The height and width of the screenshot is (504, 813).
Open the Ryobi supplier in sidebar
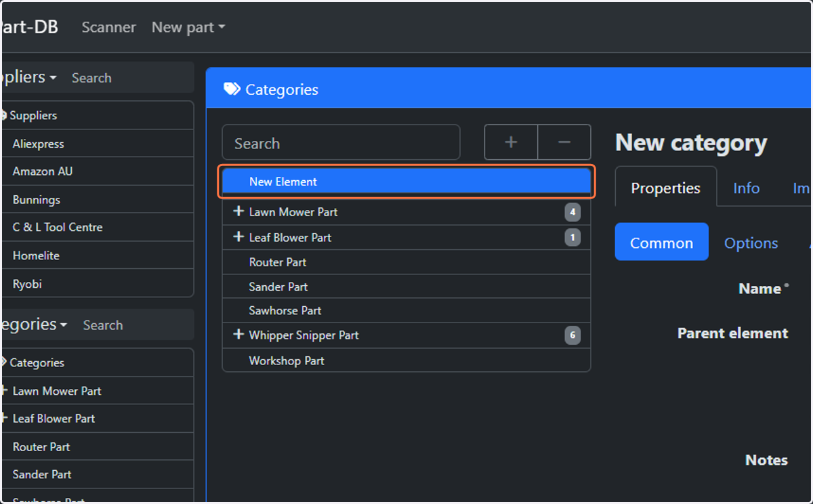click(x=98, y=284)
